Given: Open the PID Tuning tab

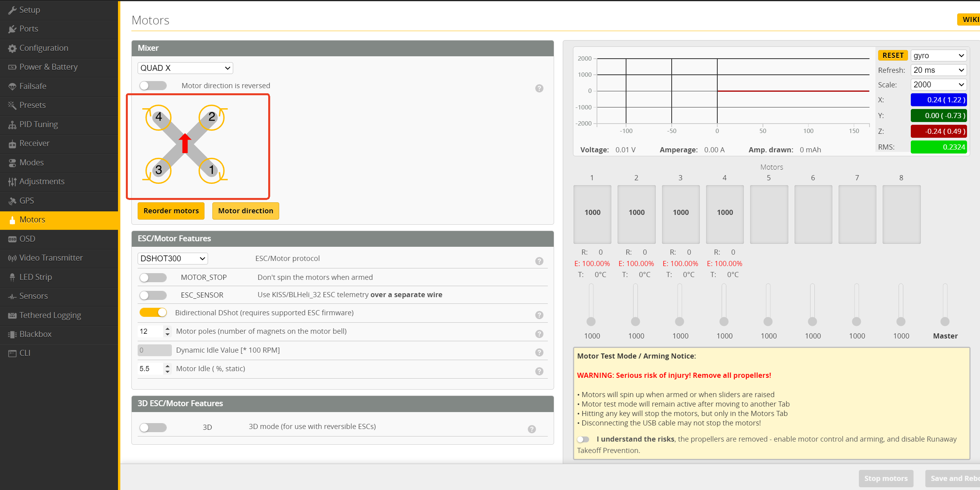Looking at the screenshot, I should pos(39,124).
